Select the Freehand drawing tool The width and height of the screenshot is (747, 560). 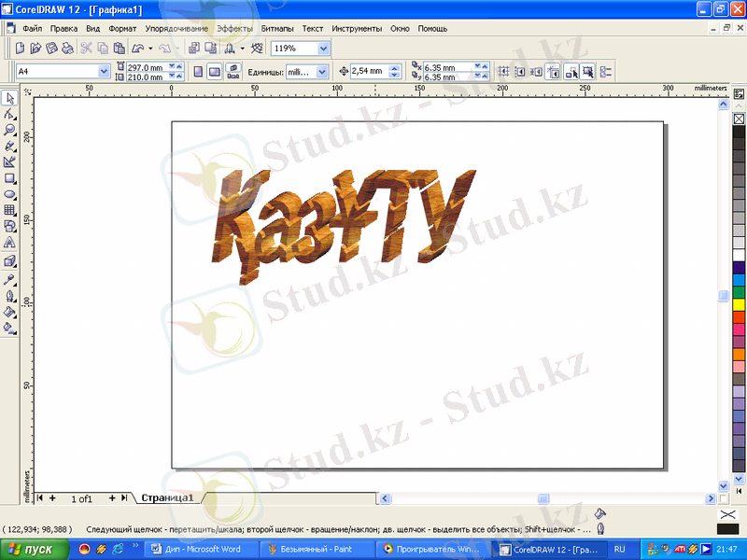coord(9,147)
